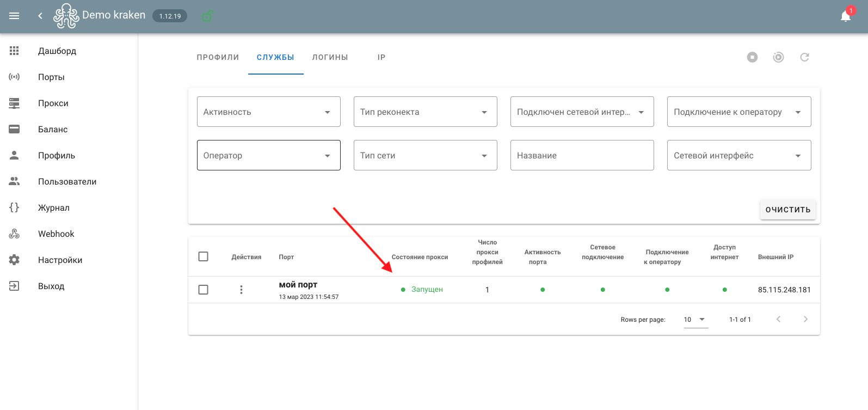The width and height of the screenshot is (868, 410).
Task: Click the Состояние прокси column header
Action: tap(420, 257)
